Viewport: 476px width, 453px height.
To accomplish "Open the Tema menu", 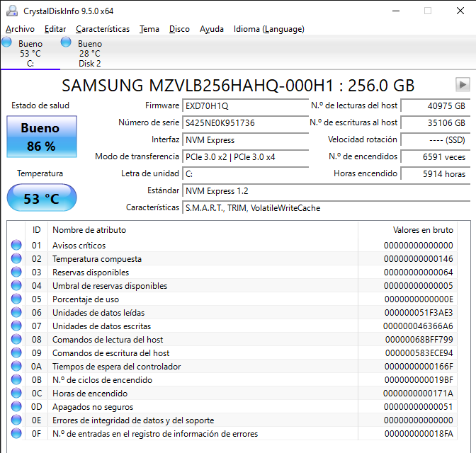I will [x=149, y=29].
